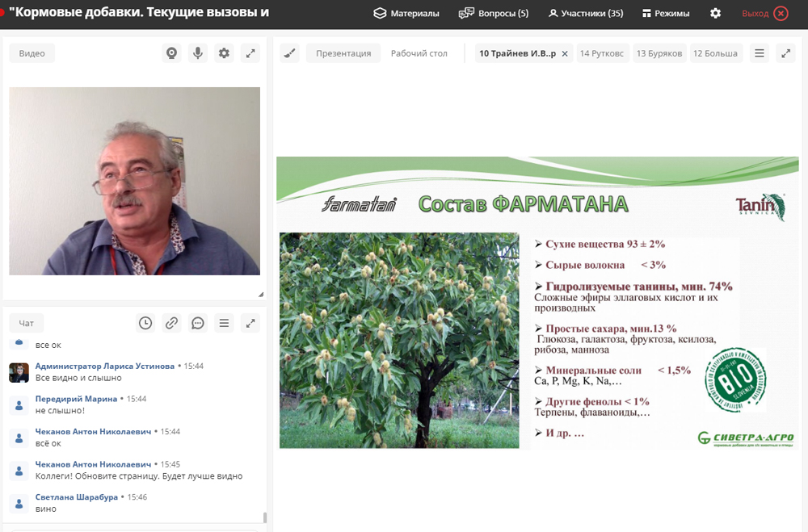Click Передирий Марина's avatar icon
The height and width of the screenshot is (532, 808).
click(19, 405)
